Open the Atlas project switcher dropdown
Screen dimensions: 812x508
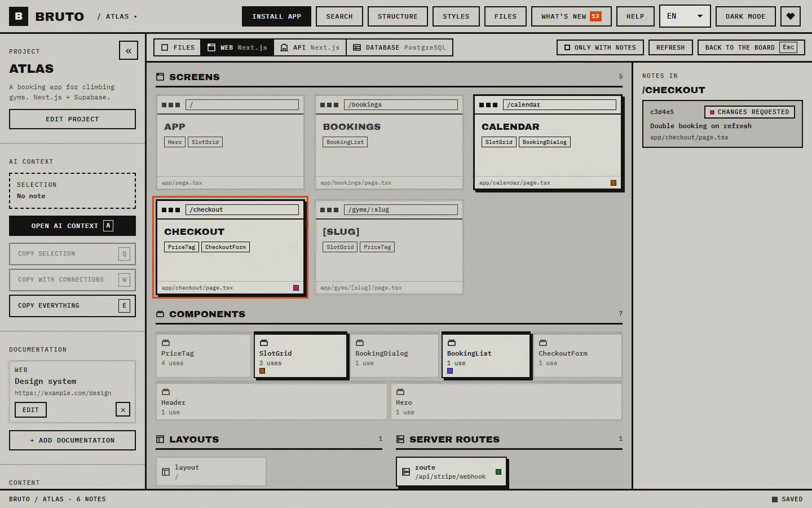click(117, 16)
